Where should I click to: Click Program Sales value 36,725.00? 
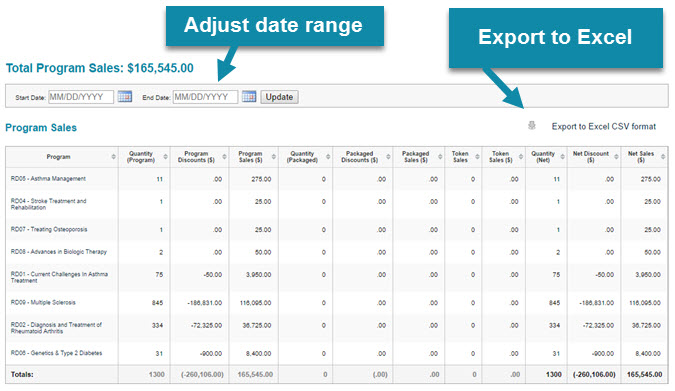(x=257, y=326)
